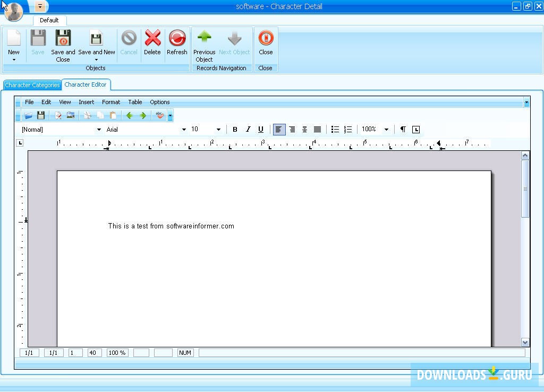Click the Save and Close button
544x392 pixels.
[63, 46]
